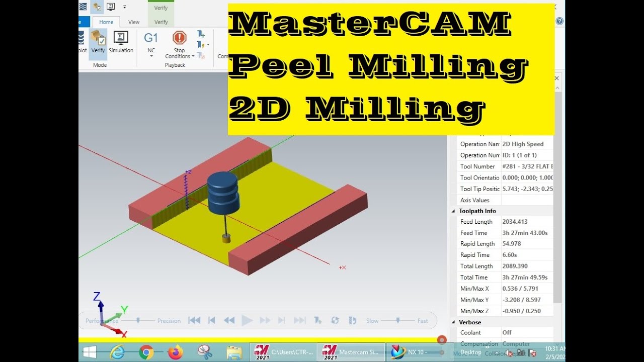Select the Min/Max Z value

[522, 311]
